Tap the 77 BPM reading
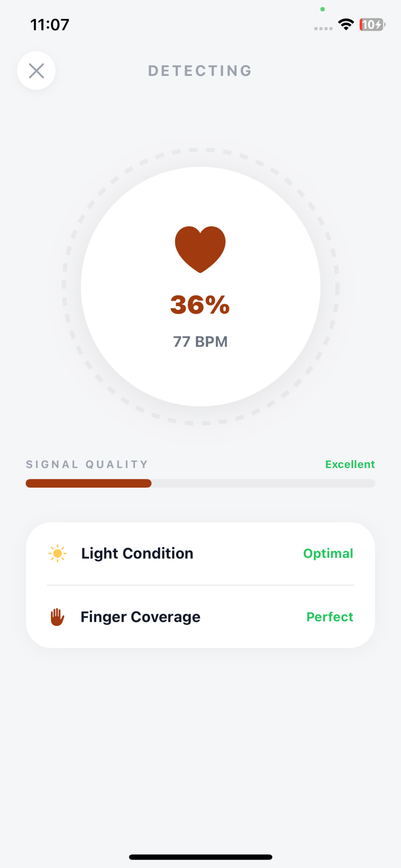 coord(200,342)
